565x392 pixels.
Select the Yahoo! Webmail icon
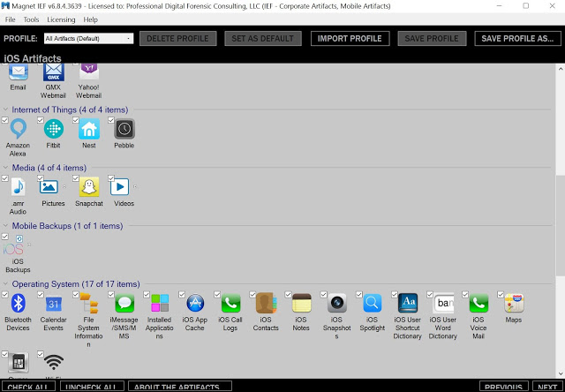click(x=89, y=72)
